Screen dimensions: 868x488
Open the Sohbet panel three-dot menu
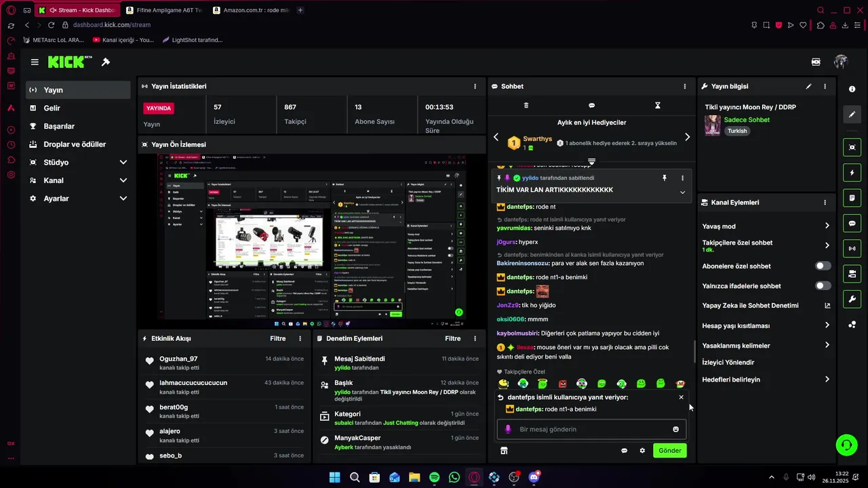coord(684,86)
